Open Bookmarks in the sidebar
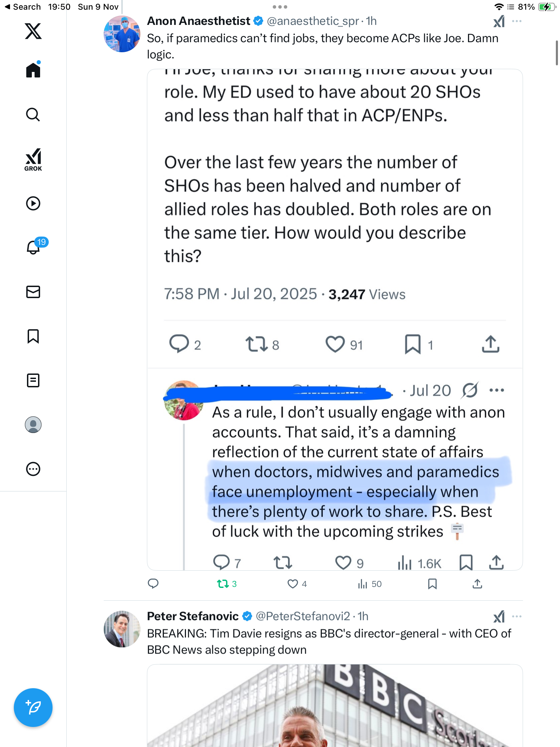Viewport: 560px width, 747px height. tap(33, 336)
